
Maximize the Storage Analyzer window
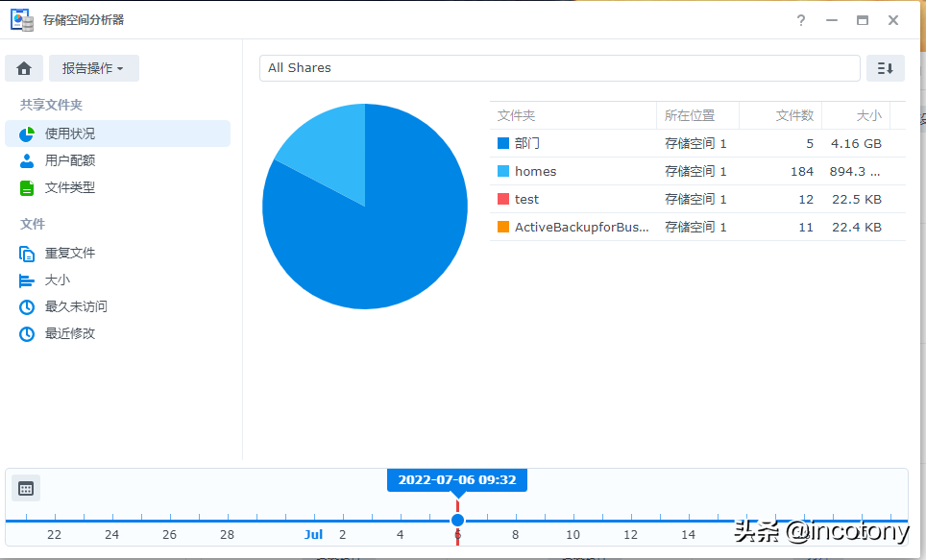point(863,21)
